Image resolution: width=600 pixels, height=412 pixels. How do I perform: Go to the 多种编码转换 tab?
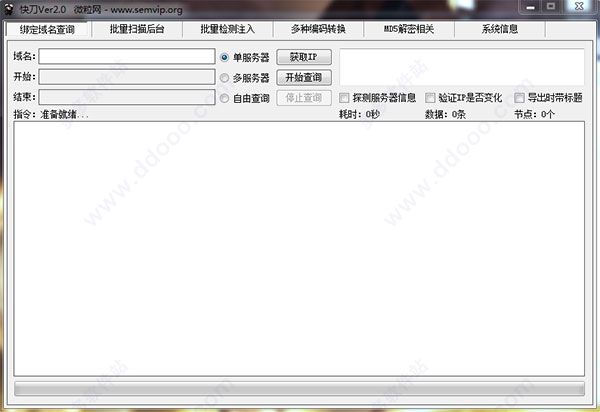tap(318, 29)
